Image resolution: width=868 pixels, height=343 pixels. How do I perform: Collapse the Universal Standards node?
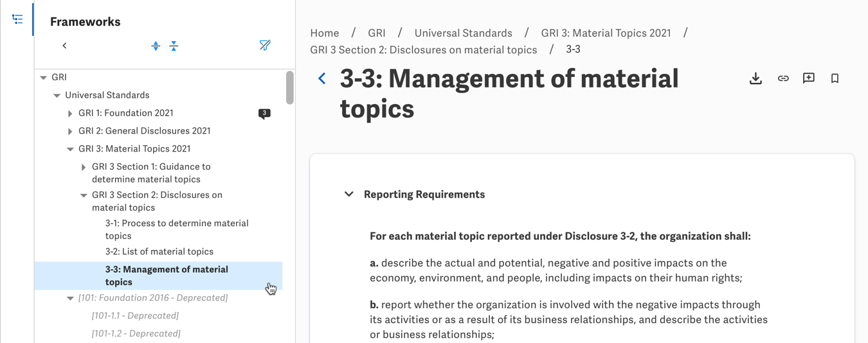[x=57, y=96]
